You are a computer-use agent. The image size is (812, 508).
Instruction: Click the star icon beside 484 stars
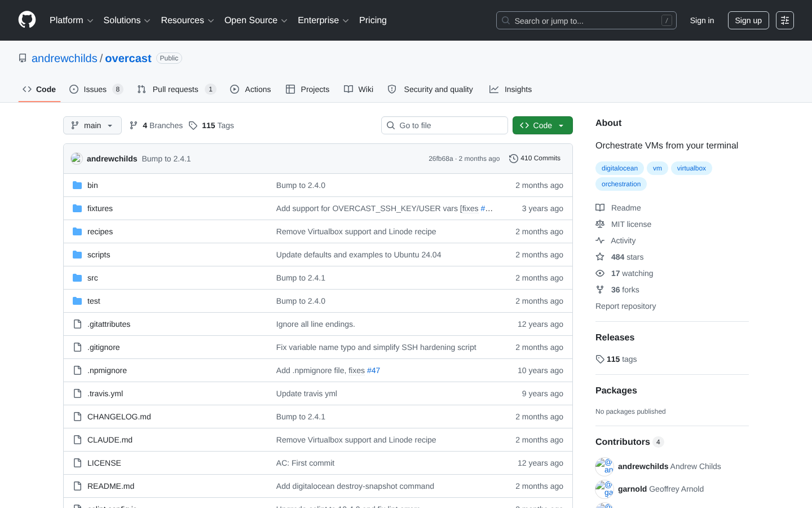click(600, 257)
